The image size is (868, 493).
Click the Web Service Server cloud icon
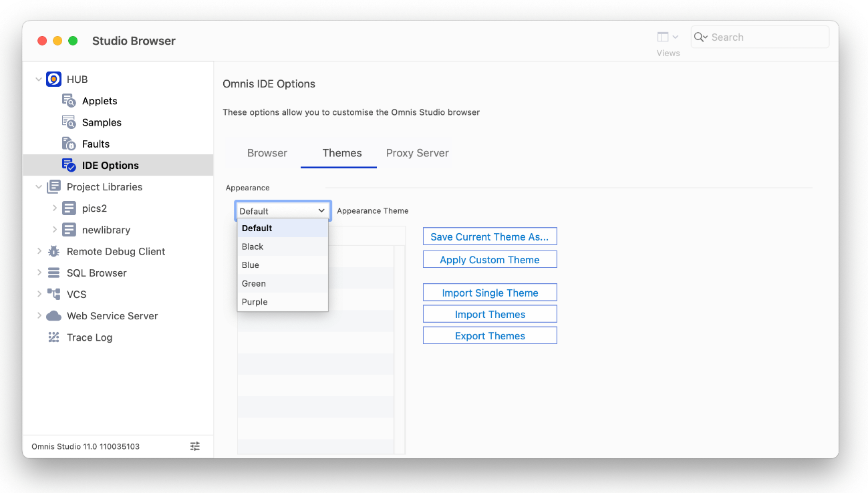53,316
